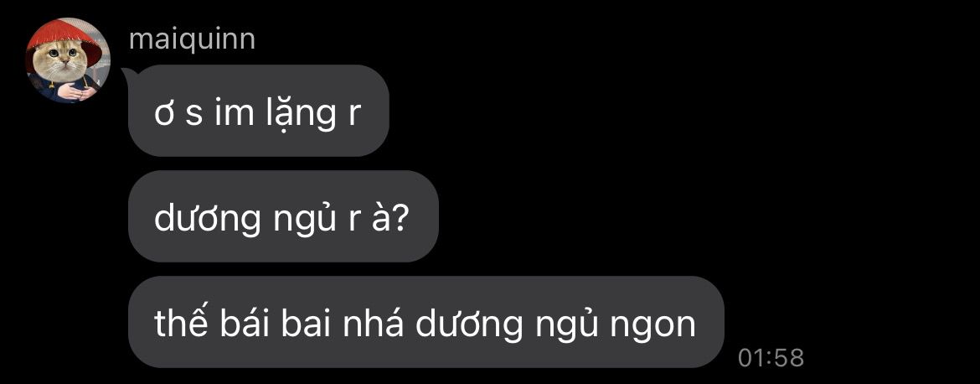Click the cat's paws in the avatar
Viewport: 980px width, 384px height.
click(78, 92)
